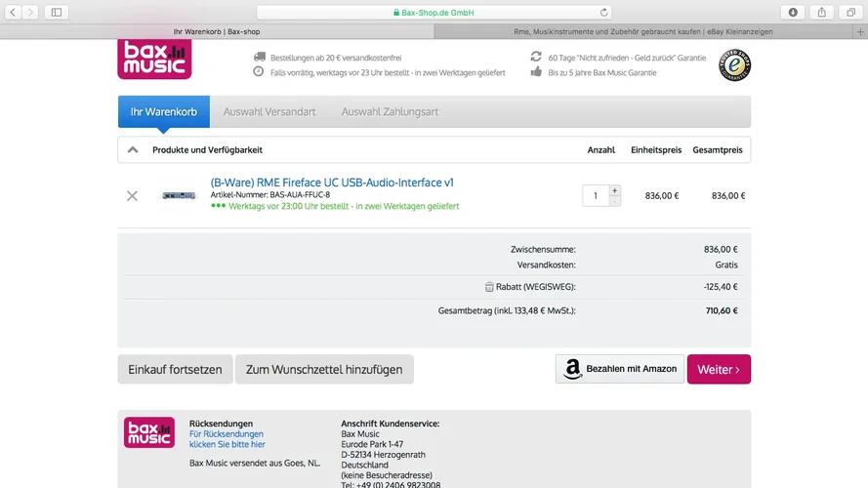
Task: Click the Bax Music header logo
Action: (154, 59)
